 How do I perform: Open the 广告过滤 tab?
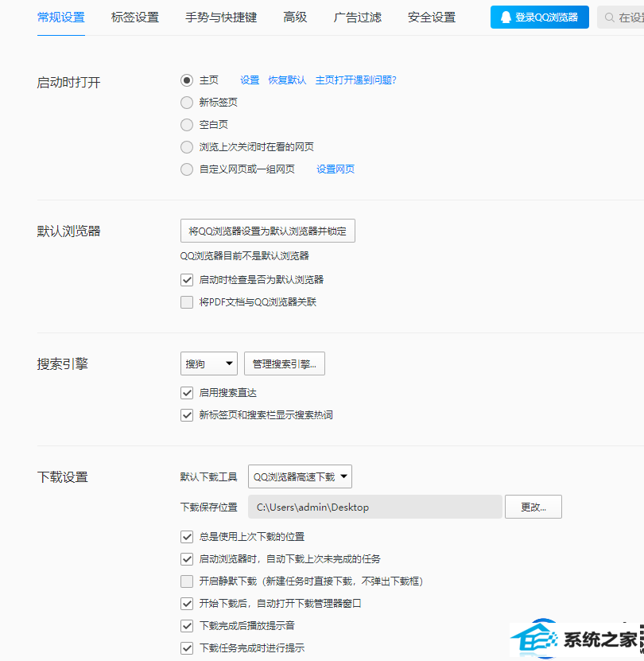coord(358,17)
